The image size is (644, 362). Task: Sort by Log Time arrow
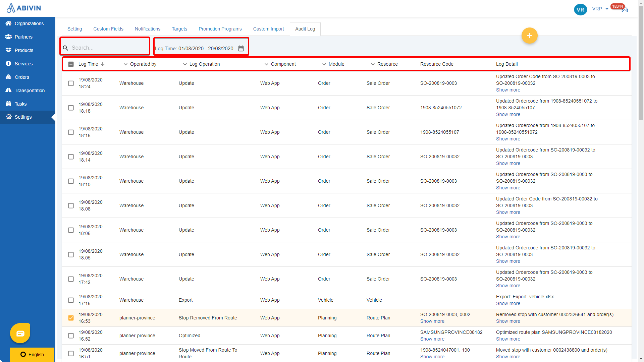click(103, 64)
